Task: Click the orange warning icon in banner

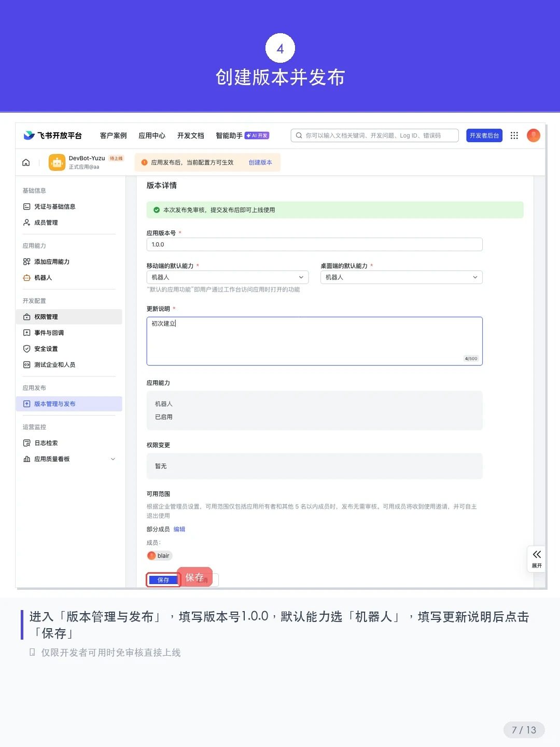Action: 144,162
